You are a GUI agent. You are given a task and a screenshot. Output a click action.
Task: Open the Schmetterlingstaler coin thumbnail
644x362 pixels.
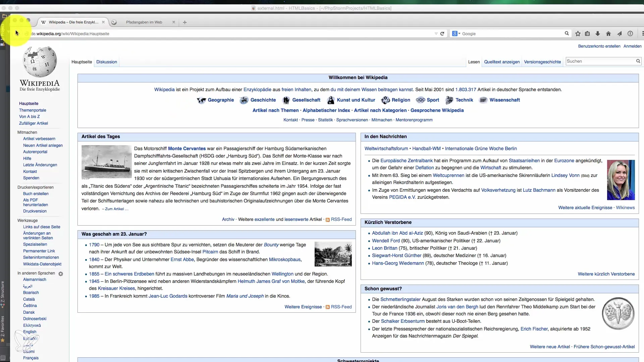pyautogui.click(x=618, y=314)
